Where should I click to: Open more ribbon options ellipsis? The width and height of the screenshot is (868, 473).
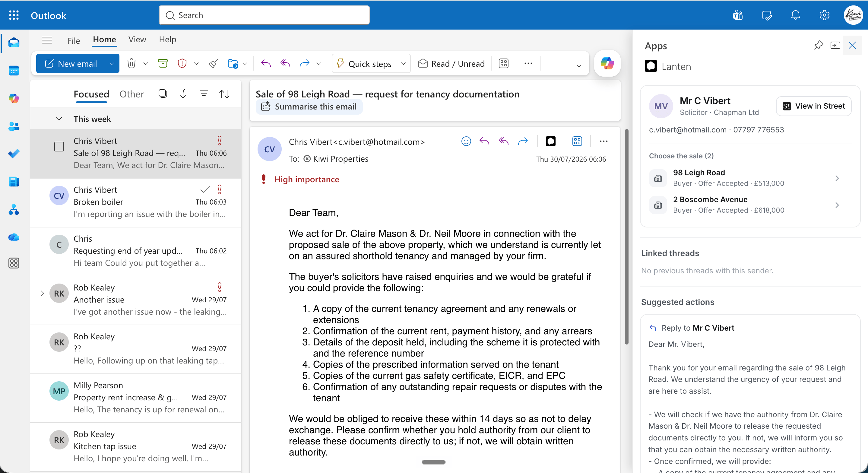pyautogui.click(x=528, y=63)
